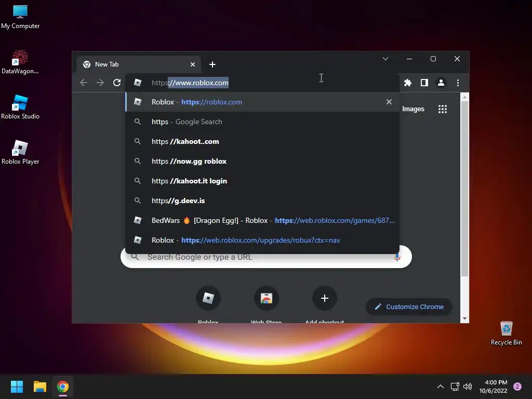This screenshot has height=399, width=532.
Task: Open the clock and date panel
Action: (493, 387)
